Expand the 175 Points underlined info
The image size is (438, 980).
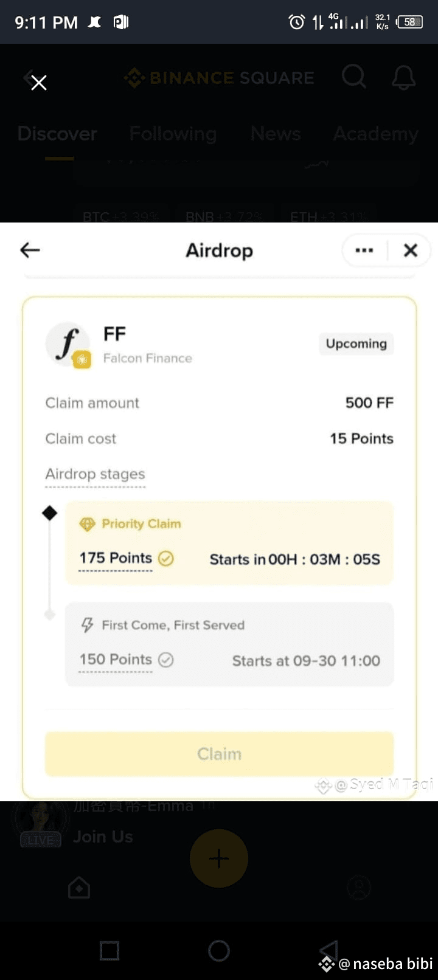116,558
